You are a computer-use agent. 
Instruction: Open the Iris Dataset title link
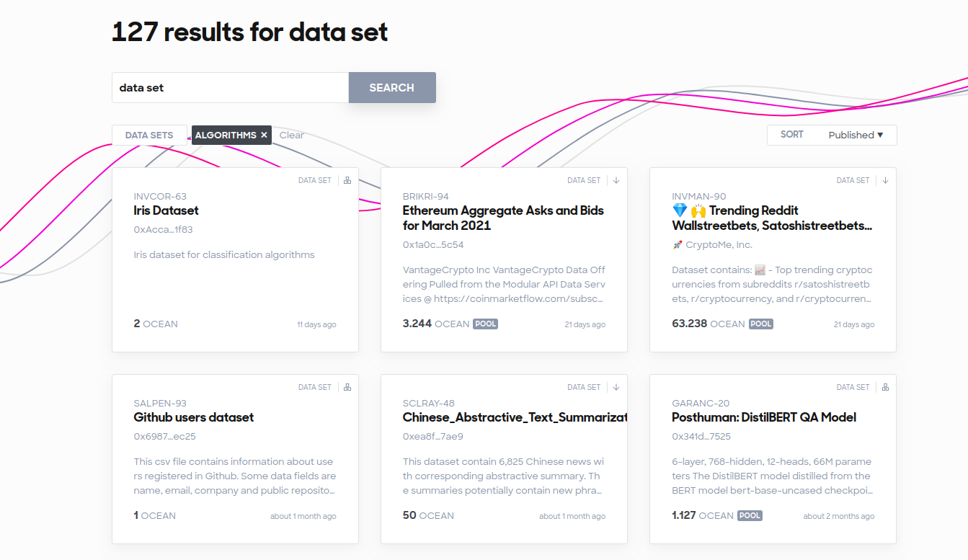(166, 210)
